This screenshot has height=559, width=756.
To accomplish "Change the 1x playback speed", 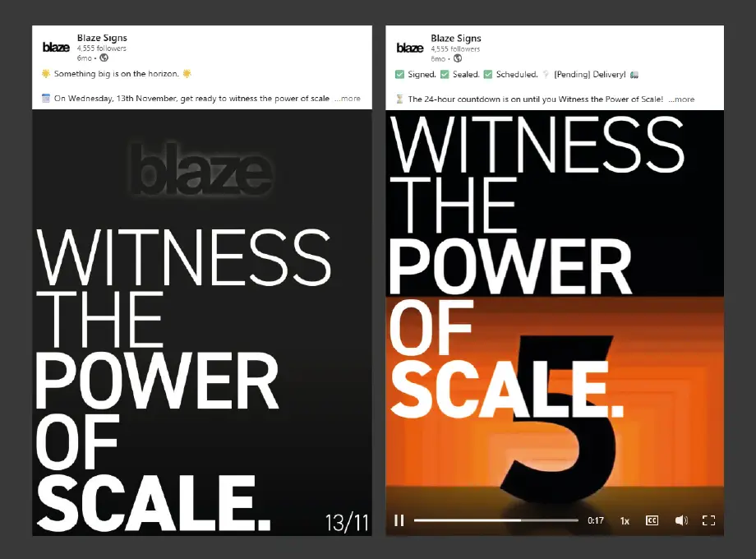I will point(625,521).
